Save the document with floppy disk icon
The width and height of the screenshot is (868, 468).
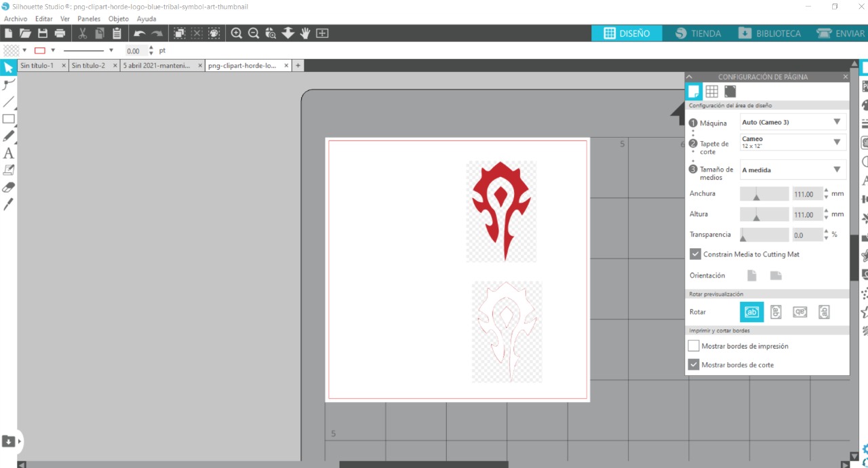[x=43, y=33]
